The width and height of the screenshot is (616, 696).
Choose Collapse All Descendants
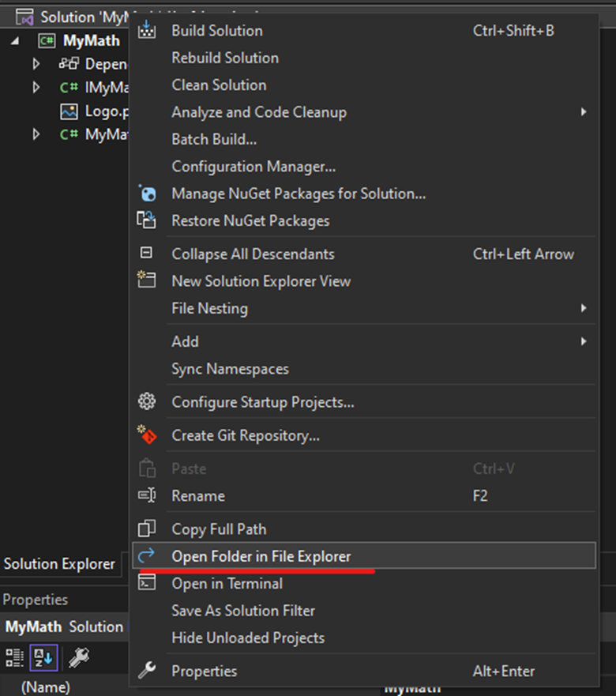364,254
